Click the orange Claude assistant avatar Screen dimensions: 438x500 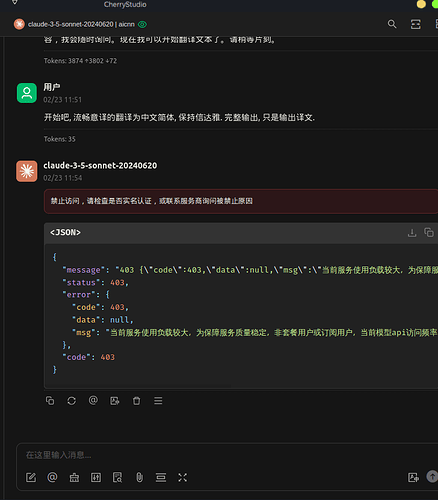[27, 171]
